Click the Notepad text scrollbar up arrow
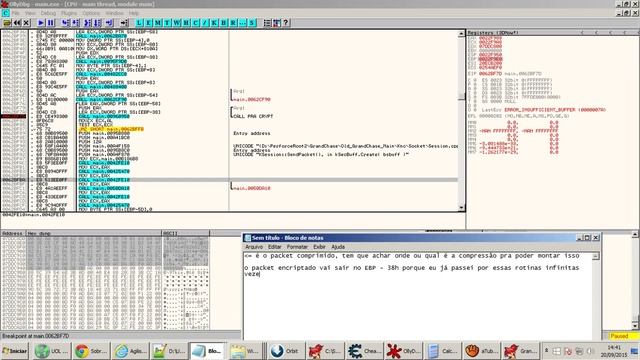Screen dimensions: 640x360 [596, 256]
